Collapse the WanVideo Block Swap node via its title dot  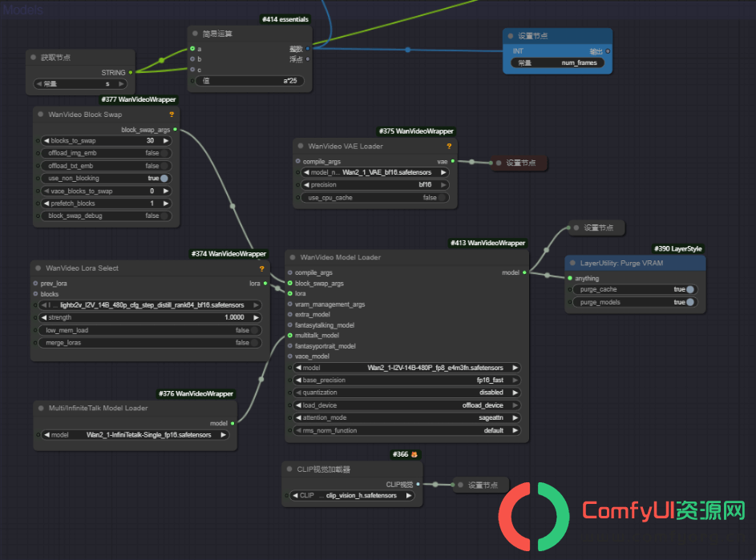(41, 115)
